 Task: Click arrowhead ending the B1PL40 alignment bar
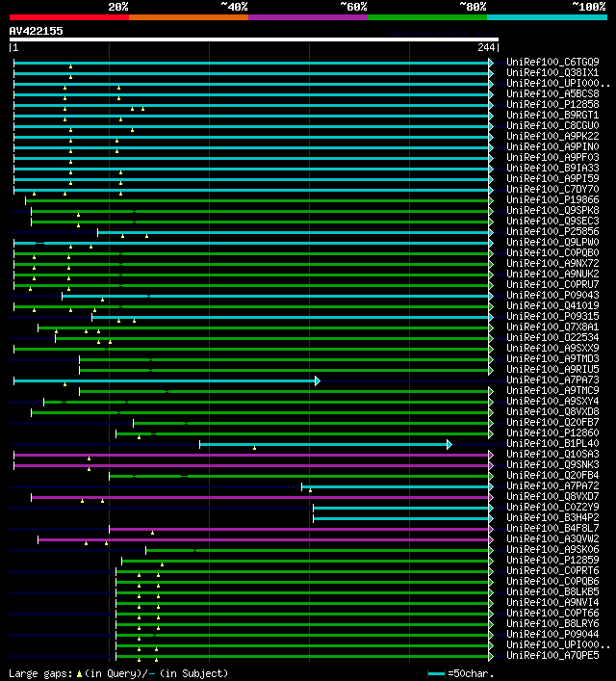point(449,444)
